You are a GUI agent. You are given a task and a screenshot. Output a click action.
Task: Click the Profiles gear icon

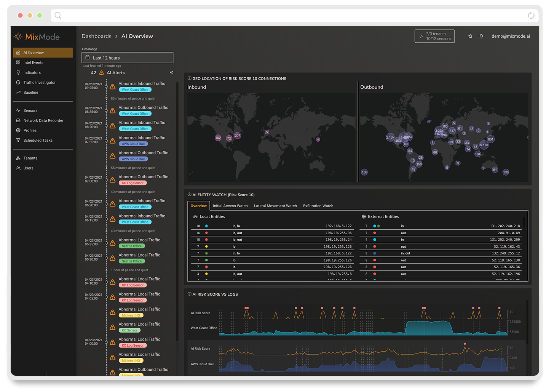point(18,130)
